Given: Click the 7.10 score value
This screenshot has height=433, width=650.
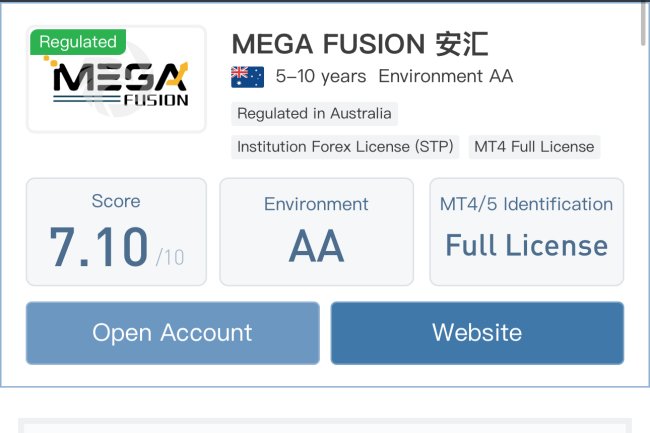Looking at the screenshot, I should [x=99, y=247].
